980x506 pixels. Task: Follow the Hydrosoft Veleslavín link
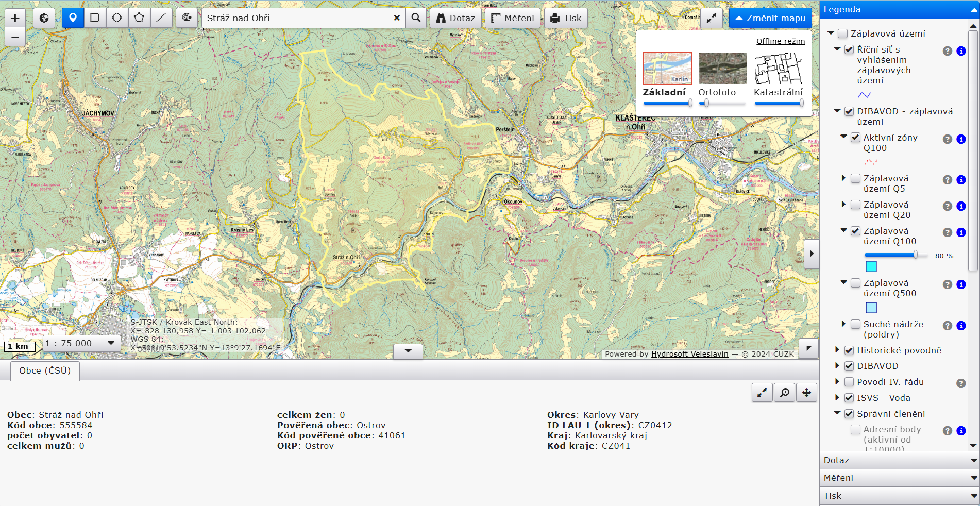[689, 354]
